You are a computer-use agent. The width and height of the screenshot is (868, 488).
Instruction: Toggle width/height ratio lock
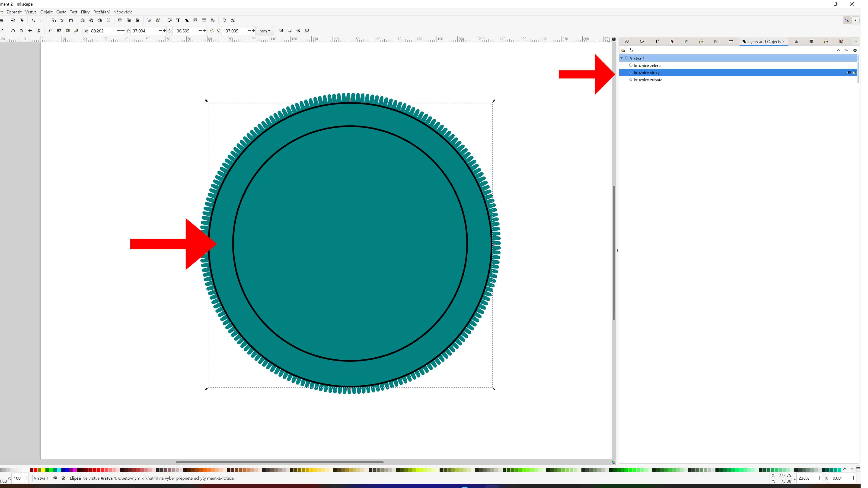tap(212, 31)
